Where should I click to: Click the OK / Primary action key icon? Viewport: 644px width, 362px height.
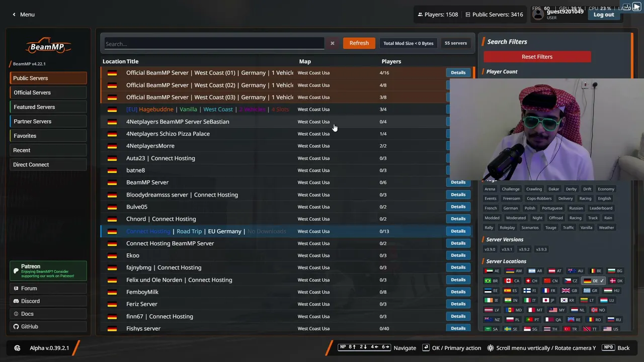426,348
